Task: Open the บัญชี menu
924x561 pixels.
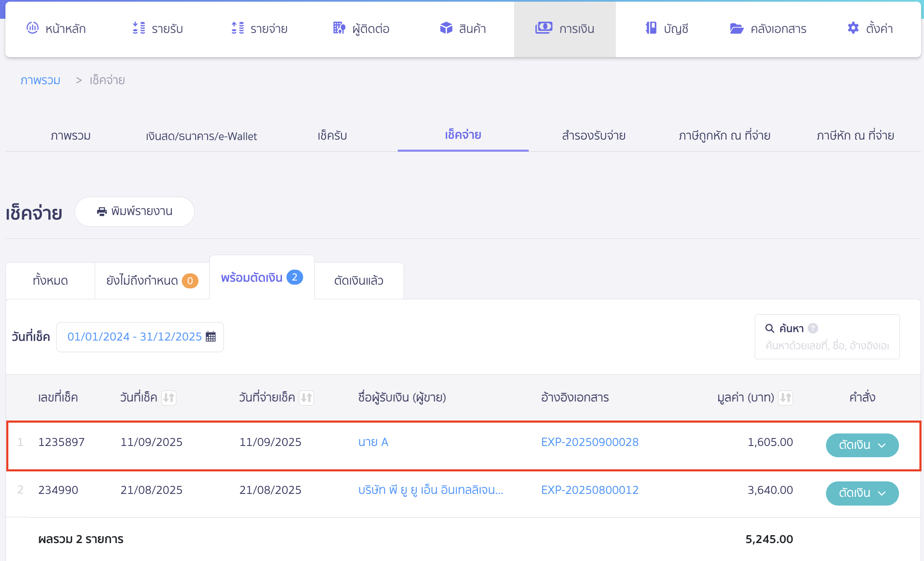Action: pos(666,28)
